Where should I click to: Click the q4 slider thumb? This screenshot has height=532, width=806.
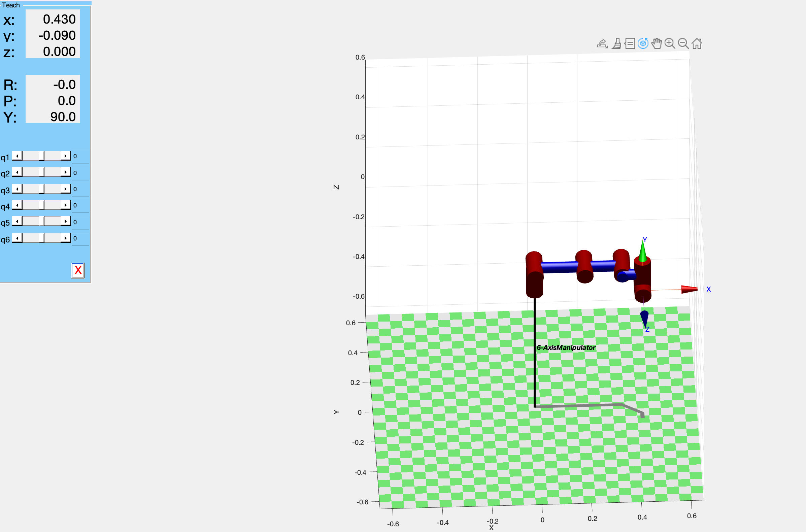[x=41, y=205]
